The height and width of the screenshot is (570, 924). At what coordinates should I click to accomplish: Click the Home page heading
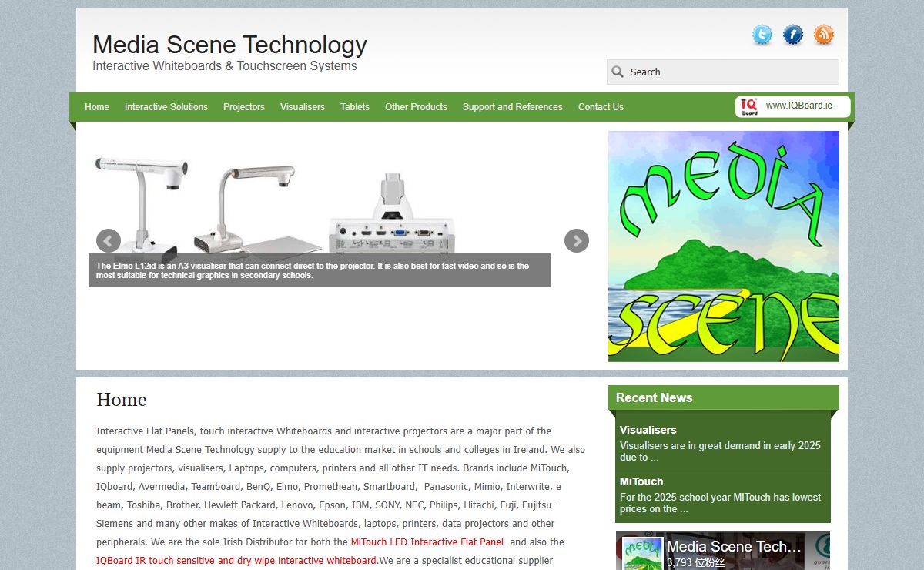tap(122, 400)
